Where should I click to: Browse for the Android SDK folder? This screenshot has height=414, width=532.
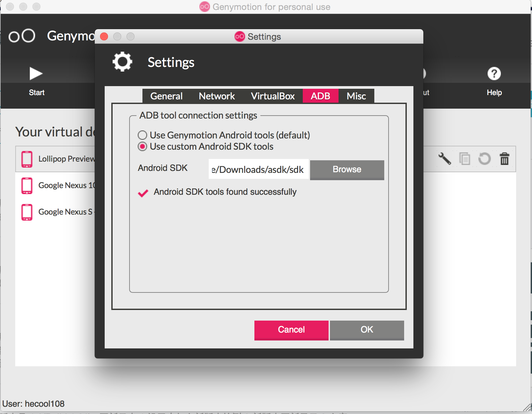tap(347, 170)
